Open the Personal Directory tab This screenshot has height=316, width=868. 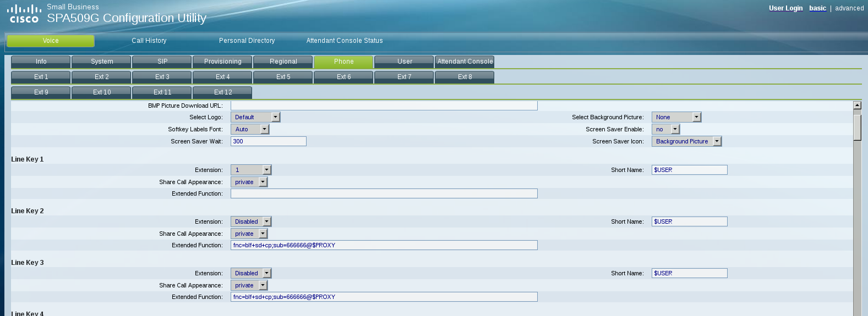point(247,41)
